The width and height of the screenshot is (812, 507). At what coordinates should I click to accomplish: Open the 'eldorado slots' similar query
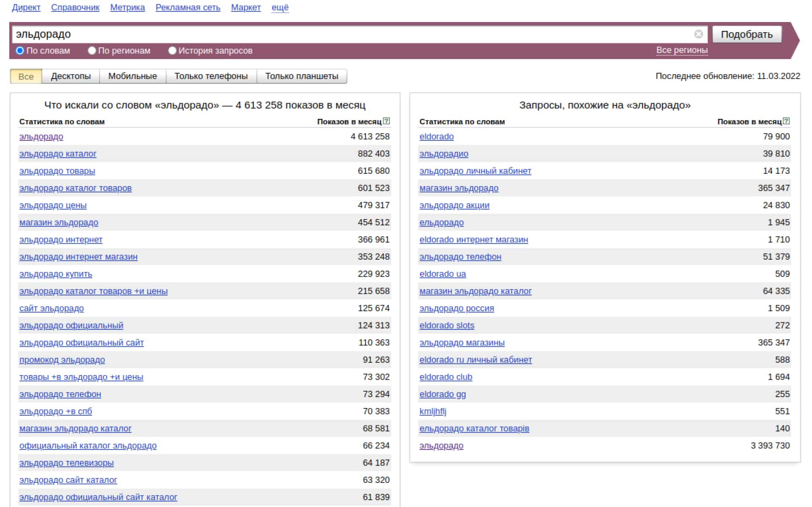pyautogui.click(x=447, y=326)
